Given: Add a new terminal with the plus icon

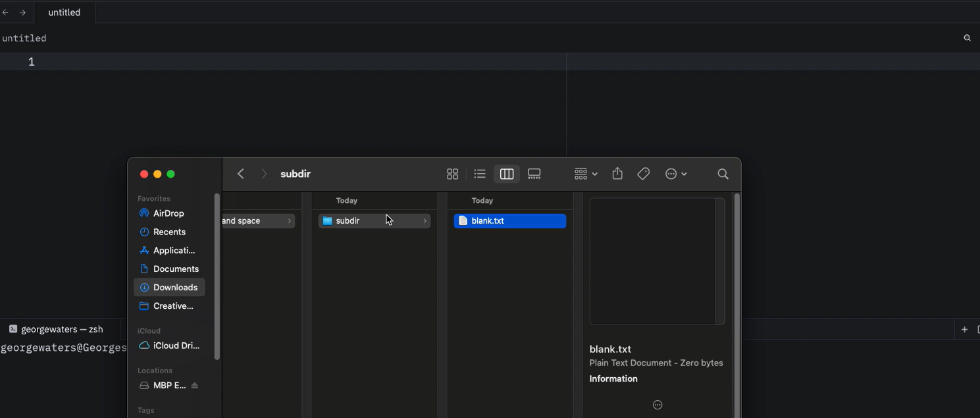Looking at the screenshot, I should (x=964, y=329).
